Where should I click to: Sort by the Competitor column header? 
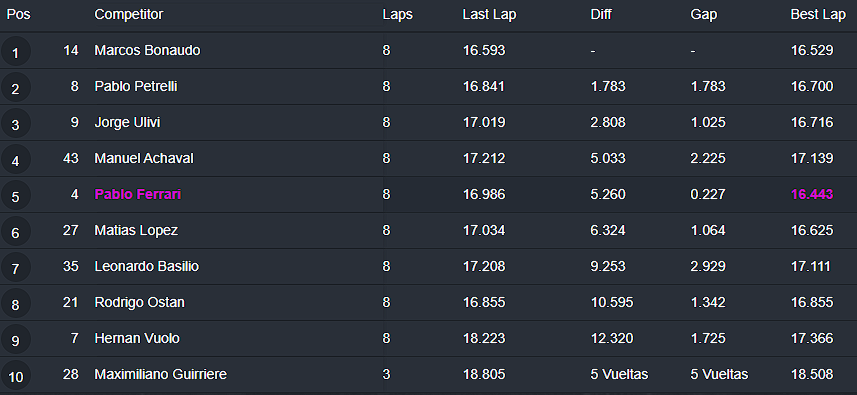point(128,15)
